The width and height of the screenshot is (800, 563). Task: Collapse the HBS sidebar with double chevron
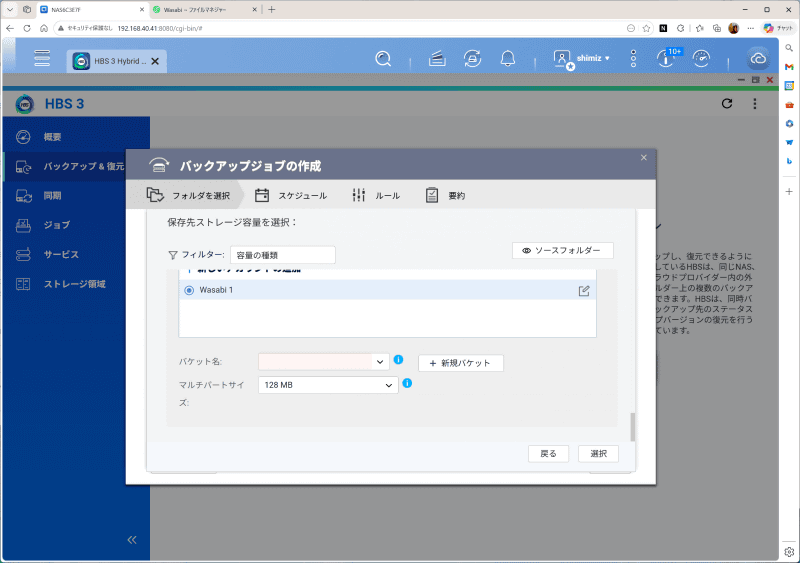click(132, 540)
